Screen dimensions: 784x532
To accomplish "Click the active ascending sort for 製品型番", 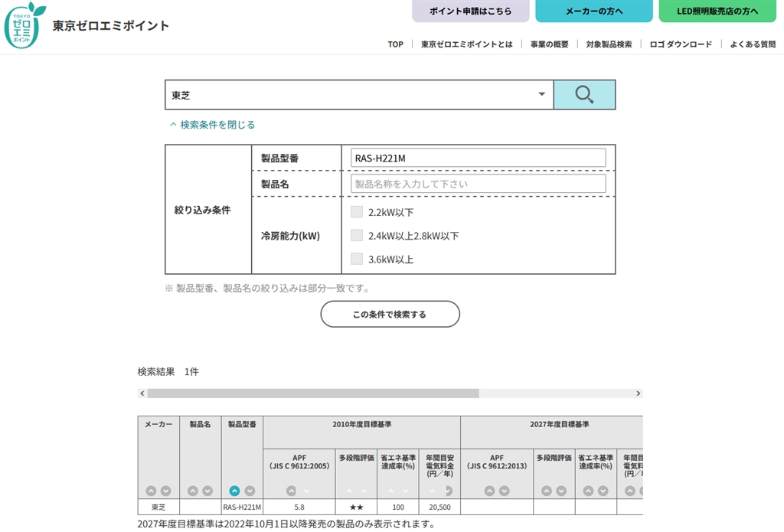I will [234, 491].
